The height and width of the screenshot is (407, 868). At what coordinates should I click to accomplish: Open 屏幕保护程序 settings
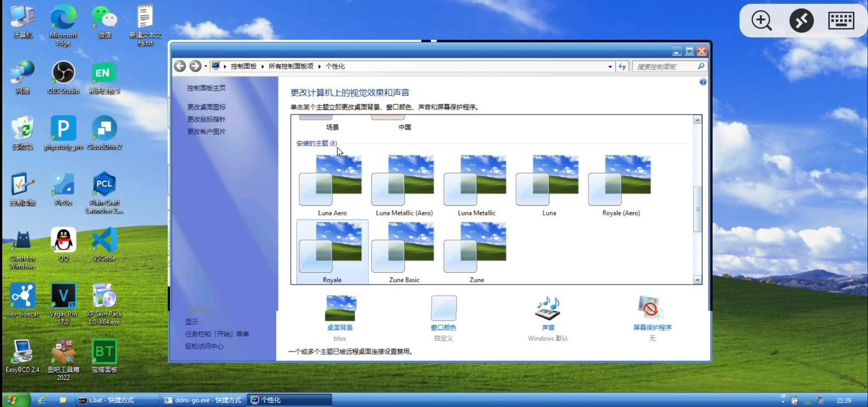[652, 318]
